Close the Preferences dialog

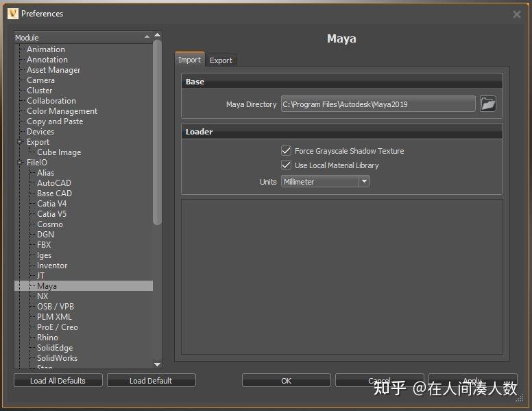[x=516, y=14]
